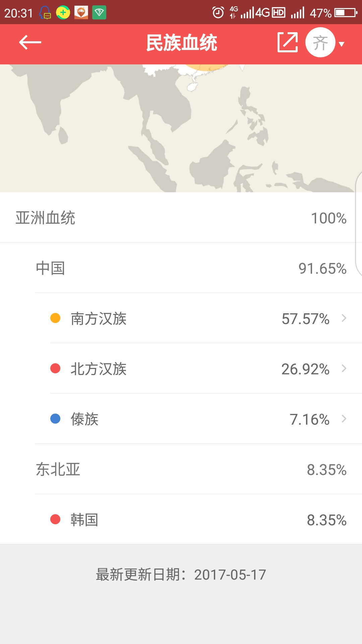Tap the red dot beside 北方汉族
This screenshot has height=644, width=362.
point(55,368)
